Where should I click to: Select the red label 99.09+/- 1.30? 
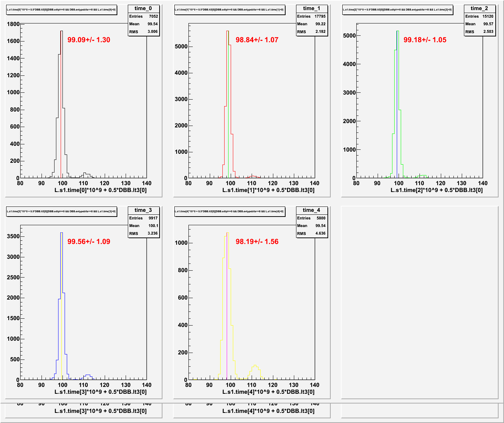click(89, 40)
